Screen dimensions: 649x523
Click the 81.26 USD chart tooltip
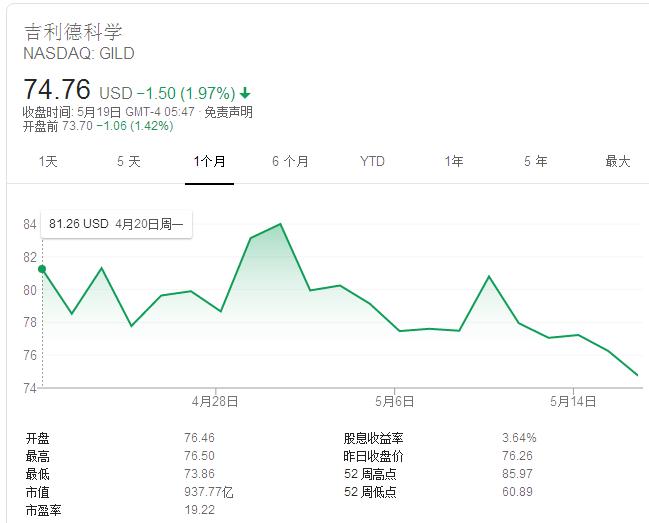(116, 224)
